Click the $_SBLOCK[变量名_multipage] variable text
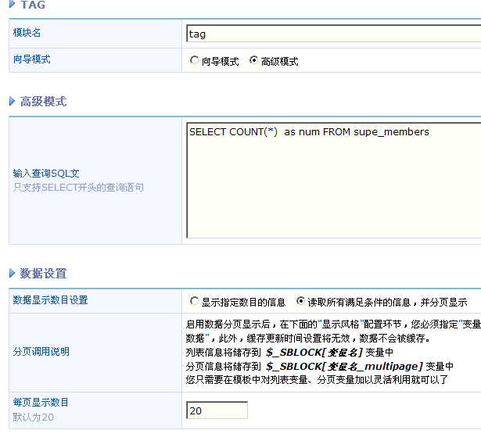This screenshot has width=481, height=448. (344, 366)
